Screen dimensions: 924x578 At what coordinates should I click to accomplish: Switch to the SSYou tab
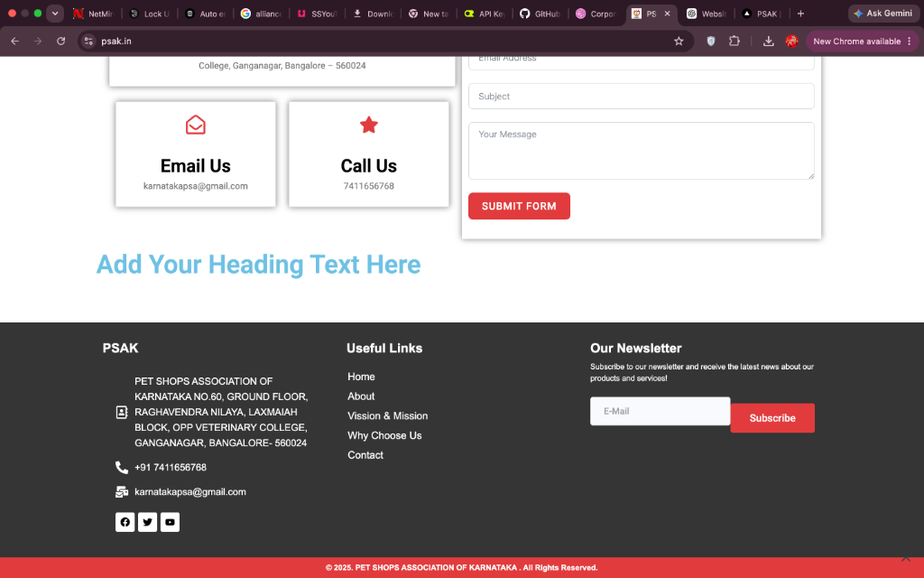click(x=317, y=14)
